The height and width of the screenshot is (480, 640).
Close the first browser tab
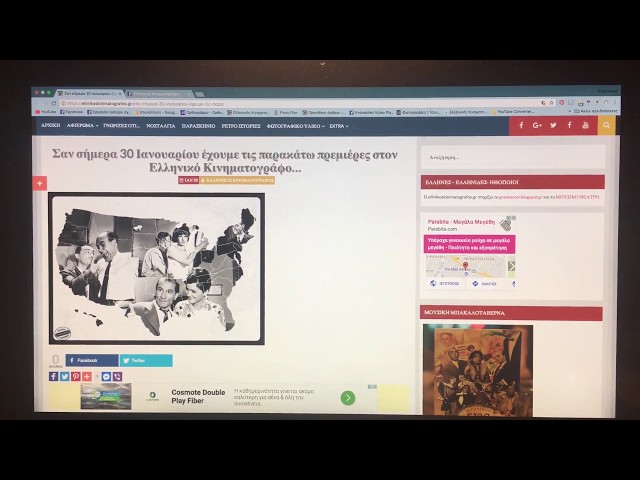[120, 94]
